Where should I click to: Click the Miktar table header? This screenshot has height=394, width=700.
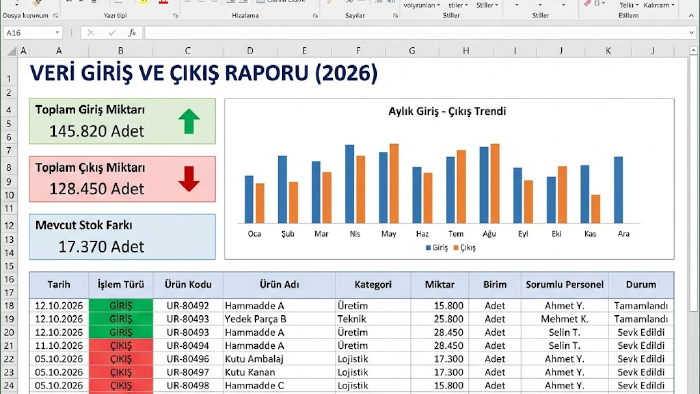pos(440,285)
